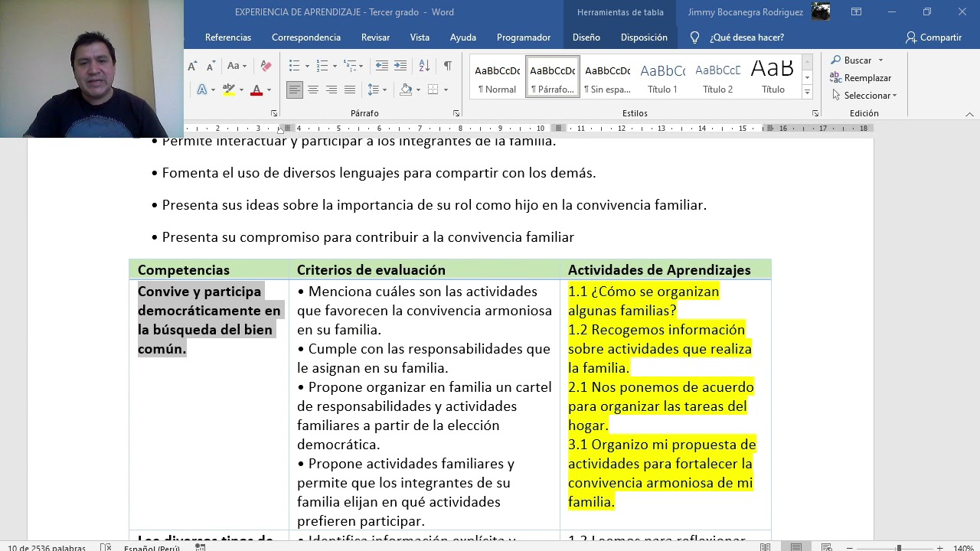The image size is (980, 551).
Task: Open the Párrafo dialog launcher
Action: tap(456, 113)
